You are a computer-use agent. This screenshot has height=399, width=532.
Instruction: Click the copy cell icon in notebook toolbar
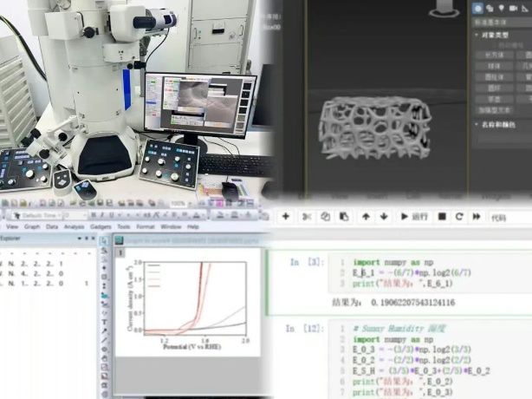(326, 216)
